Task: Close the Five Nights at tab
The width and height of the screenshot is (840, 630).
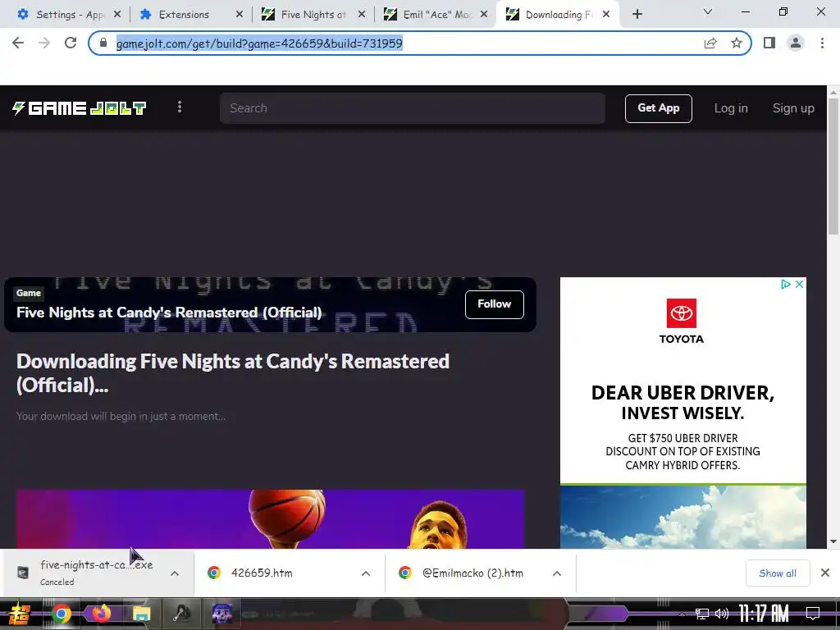Action: pos(362,15)
